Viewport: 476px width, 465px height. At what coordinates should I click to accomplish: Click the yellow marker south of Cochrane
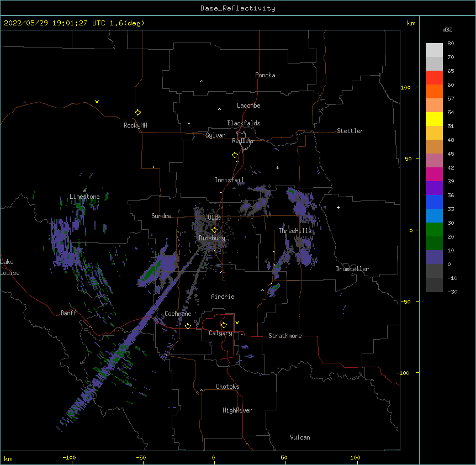pyautogui.click(x=188, y=326)
